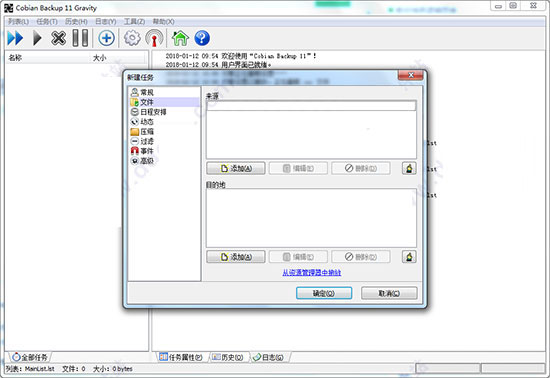Confirm with the 确定 button
Viewport: 550px width, 378px height.
324,293
